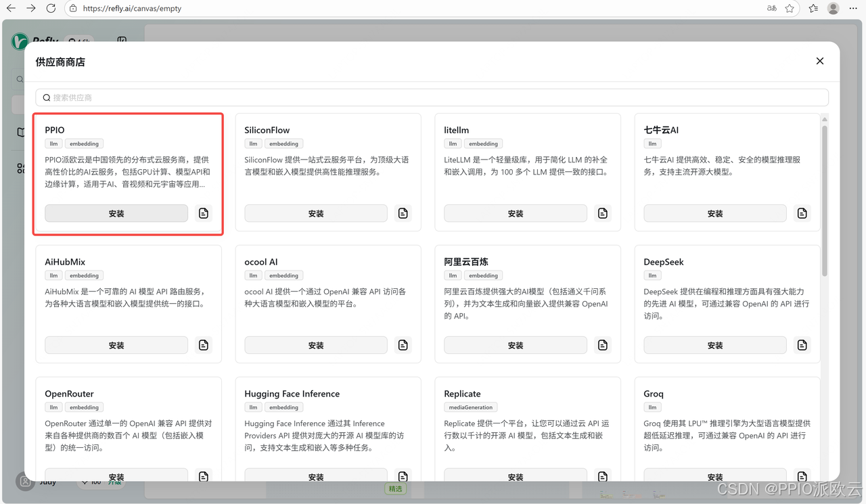Viewport: 866px width, 504px height.
Task: Click the embedding tag on litellm
Action: [x=483, y=143]
